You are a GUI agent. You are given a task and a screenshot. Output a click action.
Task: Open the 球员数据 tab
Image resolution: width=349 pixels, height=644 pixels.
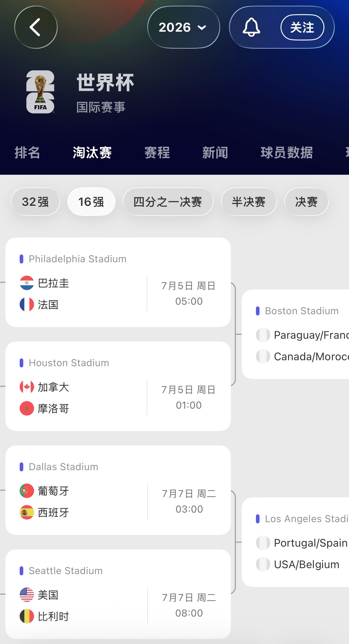click(x=287, y=153)
